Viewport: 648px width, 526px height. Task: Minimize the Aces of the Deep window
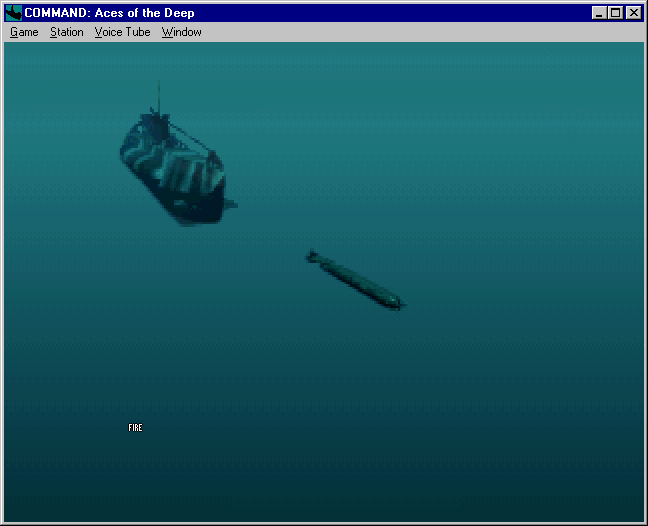(599, 13)
